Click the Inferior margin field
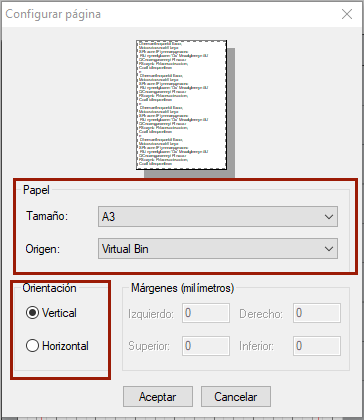The height and width of the screenshot is (420, 364). coord(317,346)
